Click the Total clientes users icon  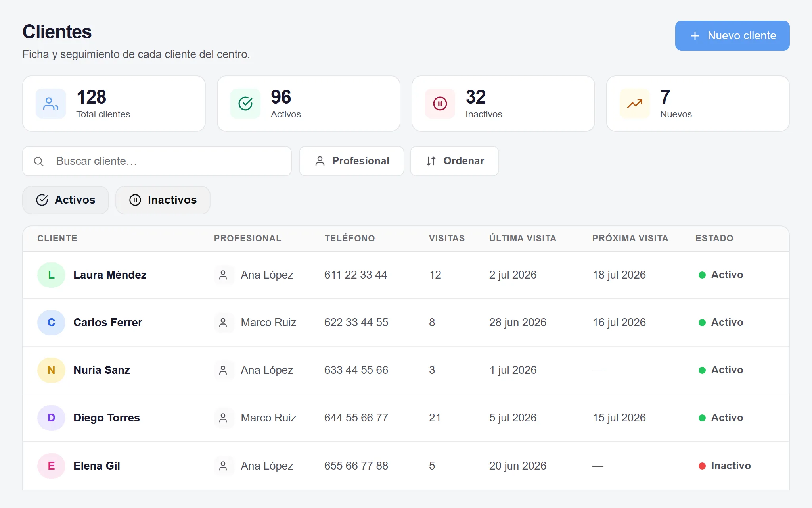pos(51,104)
